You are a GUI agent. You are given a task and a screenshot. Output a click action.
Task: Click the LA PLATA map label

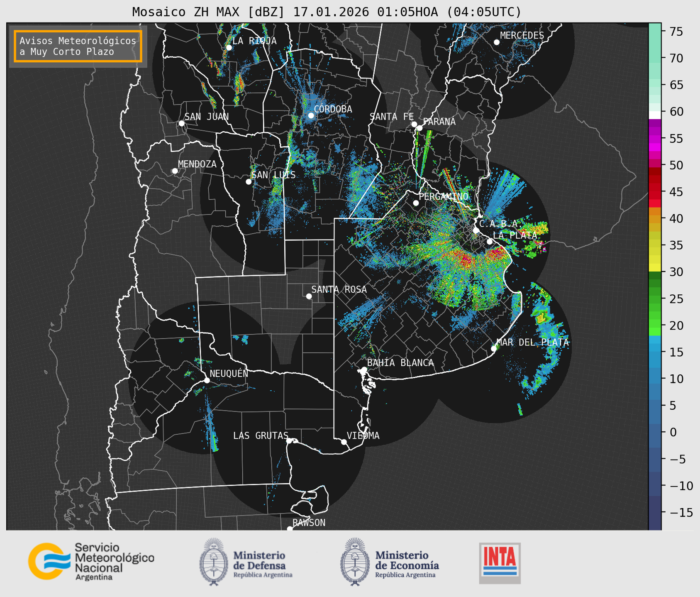(x=515, y=235)
